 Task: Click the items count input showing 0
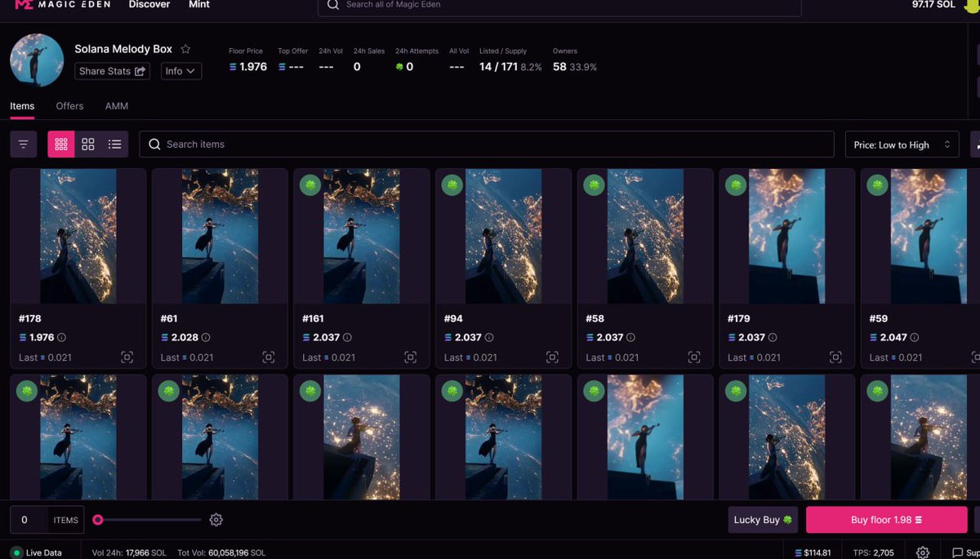[x=29, y=520]
